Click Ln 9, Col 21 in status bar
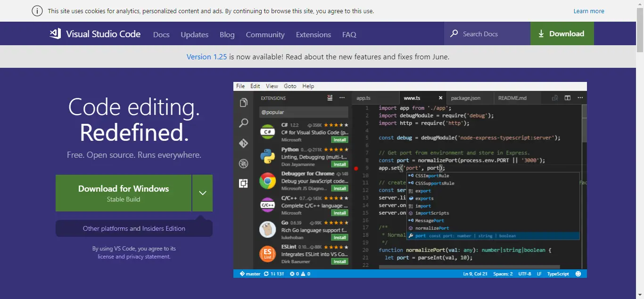The width and height of the screenshot is (644, 299). [475, 274]
